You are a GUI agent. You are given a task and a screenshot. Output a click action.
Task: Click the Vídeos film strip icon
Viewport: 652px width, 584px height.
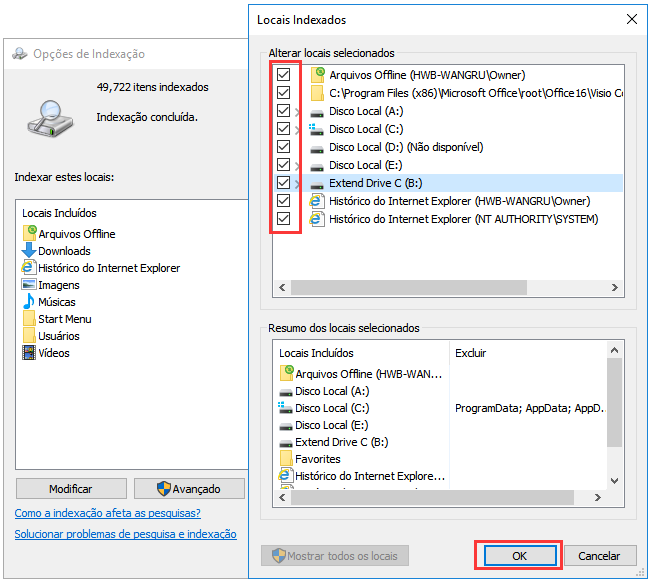(x=29, y=353)
